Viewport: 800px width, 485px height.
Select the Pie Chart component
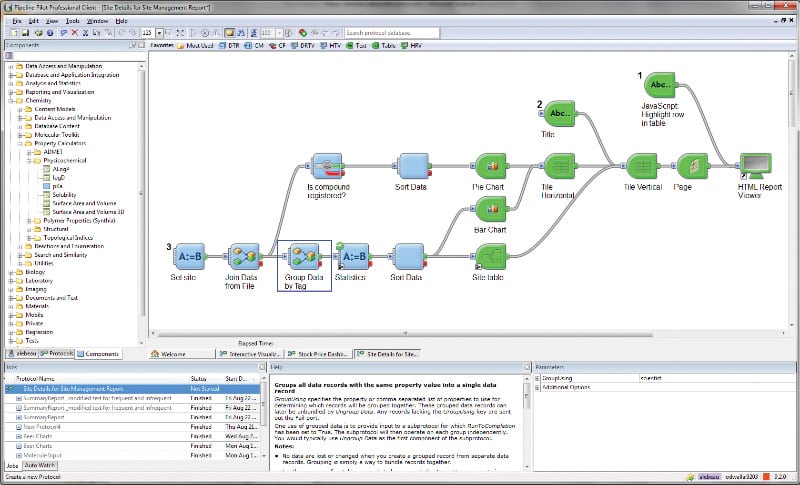[x=490, y=166]
